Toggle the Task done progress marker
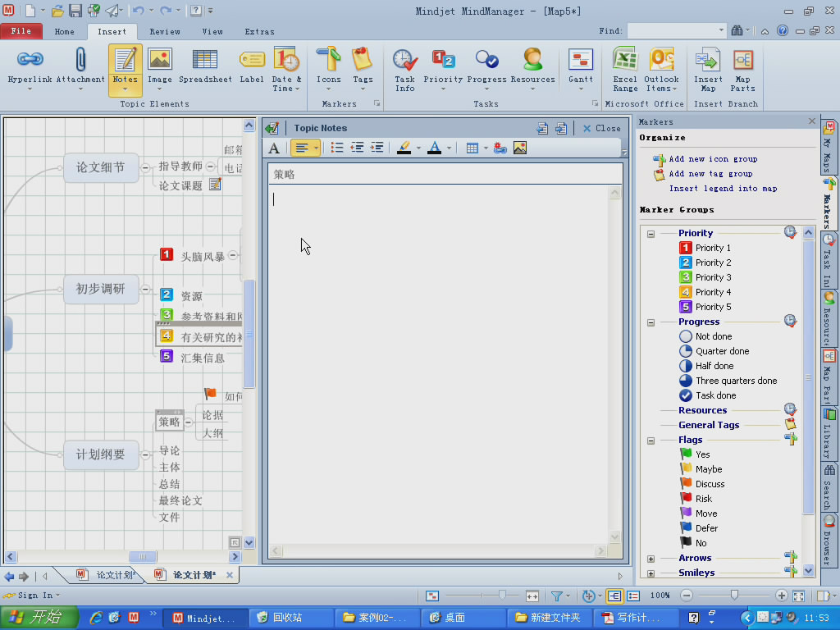 click(707, 395)
